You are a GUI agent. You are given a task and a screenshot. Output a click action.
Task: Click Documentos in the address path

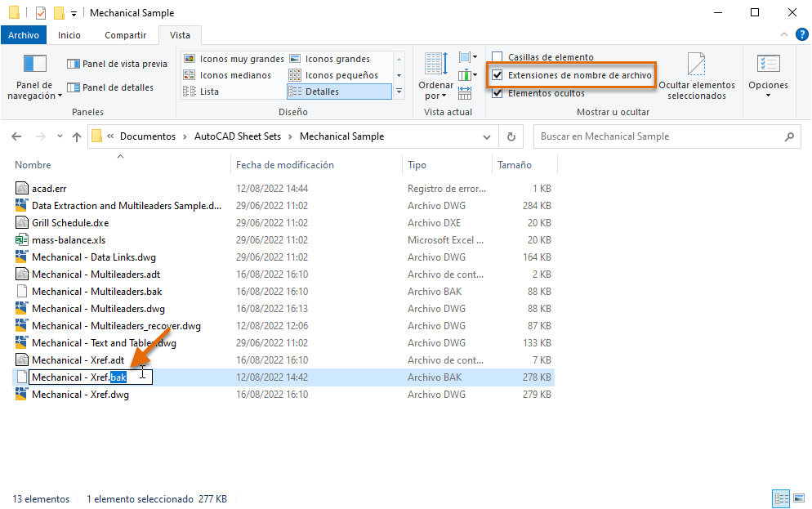(148, 136)
